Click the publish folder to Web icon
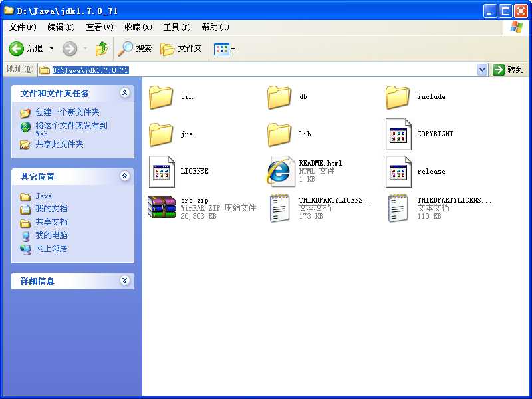 pyautogui.click(x=25, y=127)
